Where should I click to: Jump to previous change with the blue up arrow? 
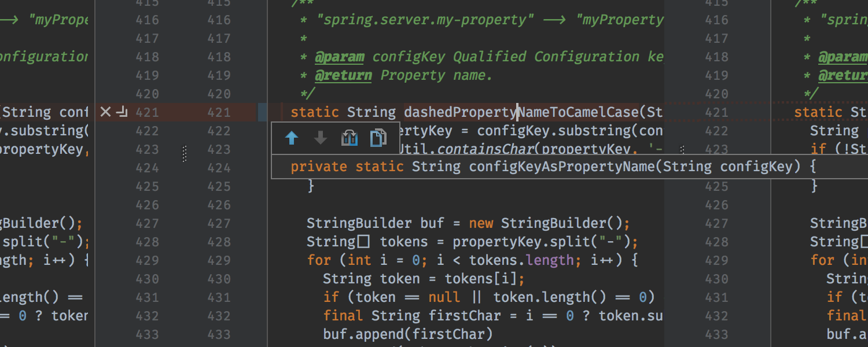point(292,138)
